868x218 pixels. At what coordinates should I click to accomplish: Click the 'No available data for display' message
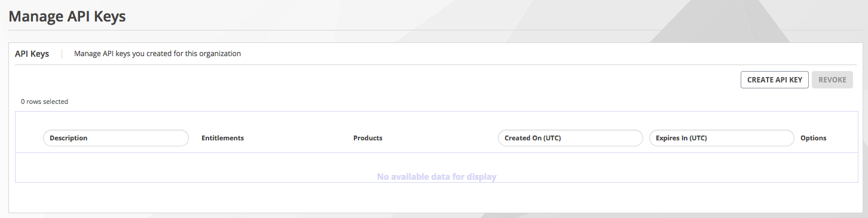pos(437,177)
